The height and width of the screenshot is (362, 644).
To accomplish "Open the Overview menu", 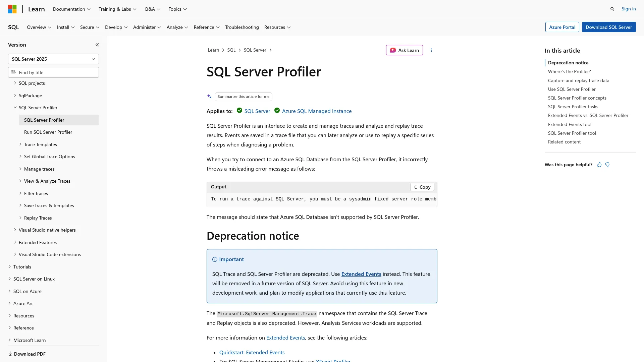I will [x=39, y=27].
